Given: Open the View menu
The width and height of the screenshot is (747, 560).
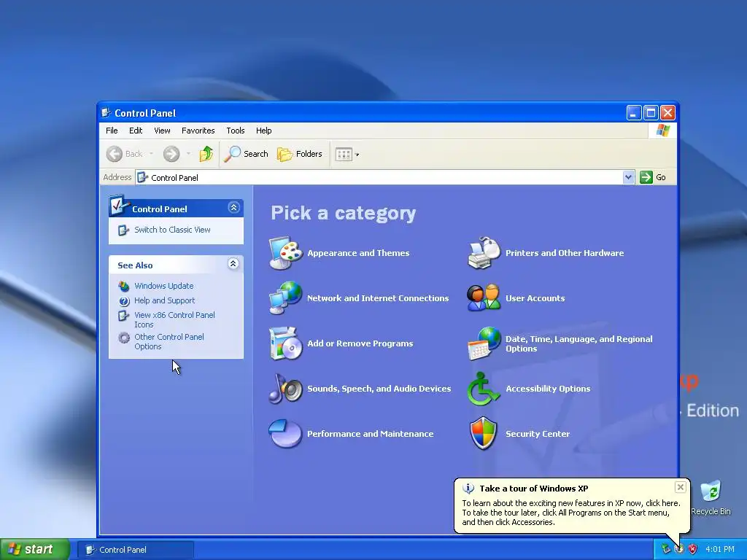Looking at the screenshot, I should 162,131.
